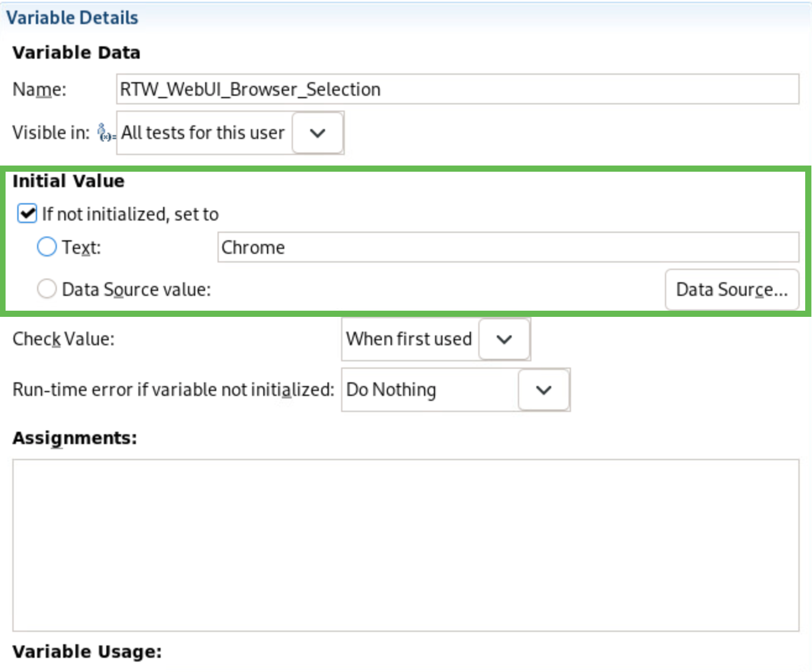
Task: Click the variable scope icon beside Visible in
Action: (106, 133)
